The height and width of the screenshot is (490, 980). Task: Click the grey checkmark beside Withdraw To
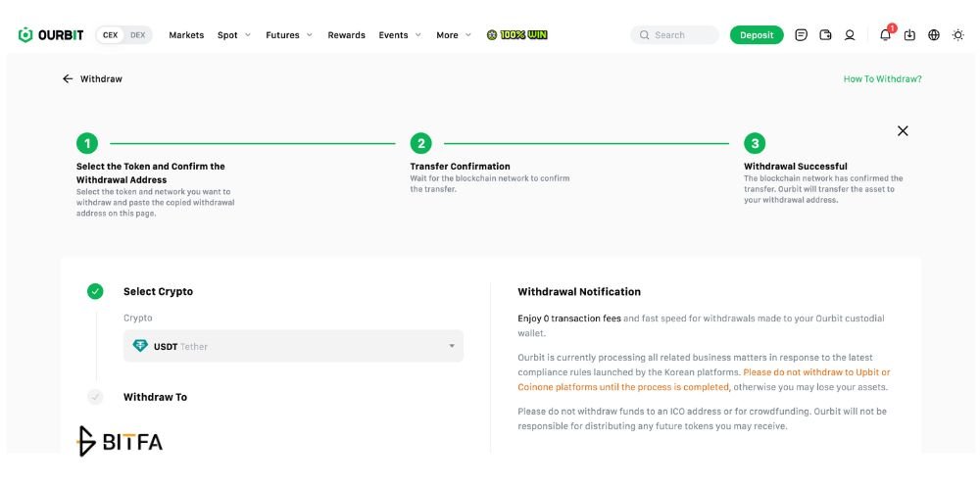(95, 396)
